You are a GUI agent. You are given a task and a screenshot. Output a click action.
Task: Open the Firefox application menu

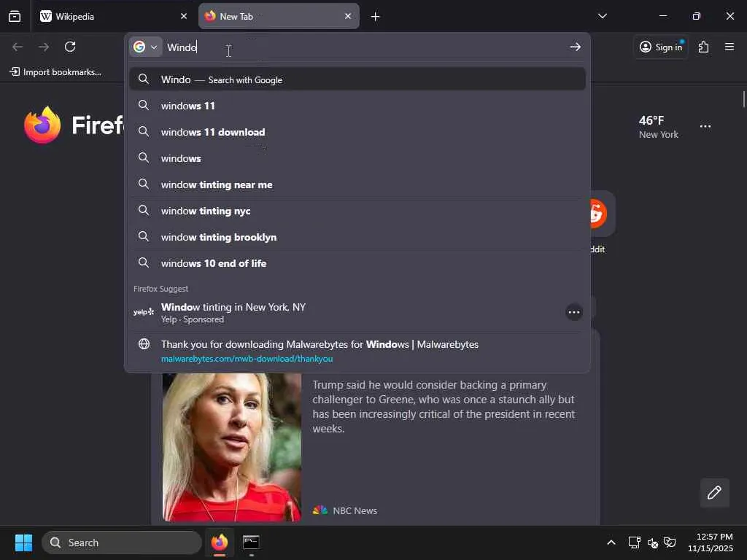[x=729, y=47]
